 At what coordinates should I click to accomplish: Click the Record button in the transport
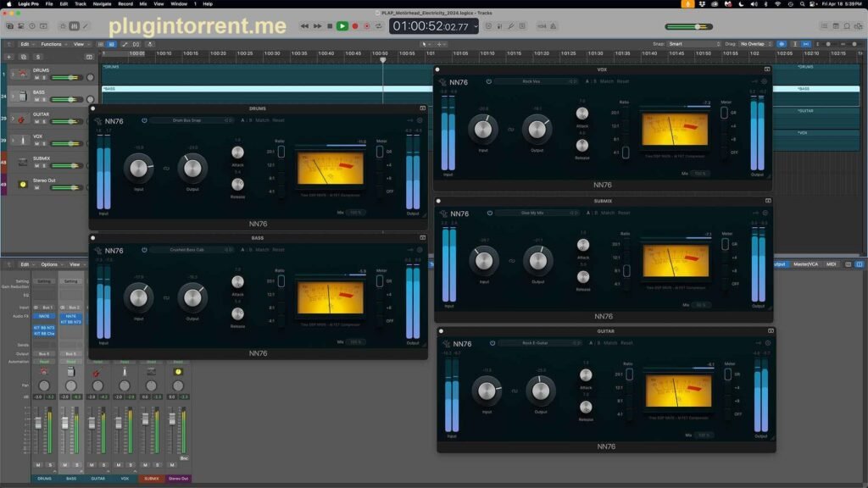click(355, 26)
